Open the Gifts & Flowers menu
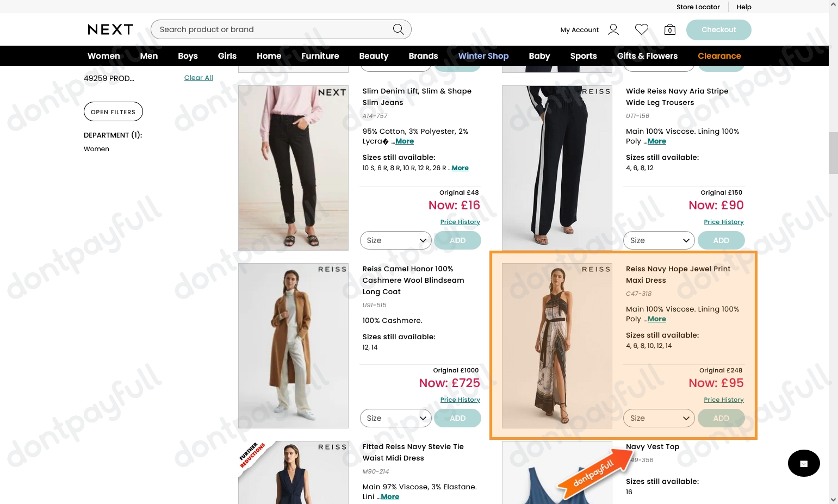This screenshot has height=504, width=838. point(647,56)
